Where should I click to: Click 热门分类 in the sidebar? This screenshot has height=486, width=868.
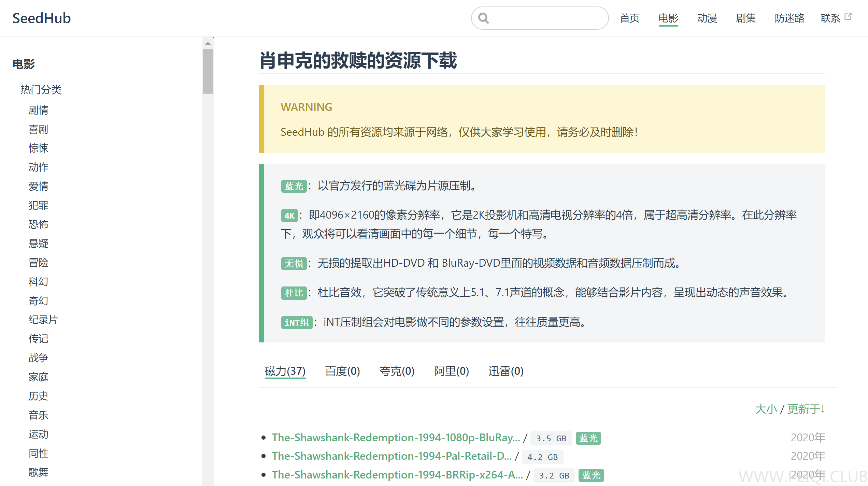[x=41, y=90]
